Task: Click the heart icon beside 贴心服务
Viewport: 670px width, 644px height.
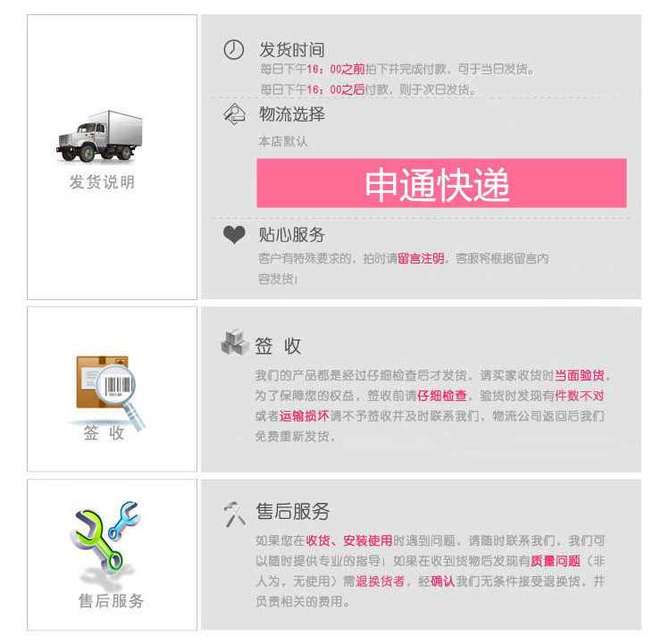Action: tap(233, 235)
